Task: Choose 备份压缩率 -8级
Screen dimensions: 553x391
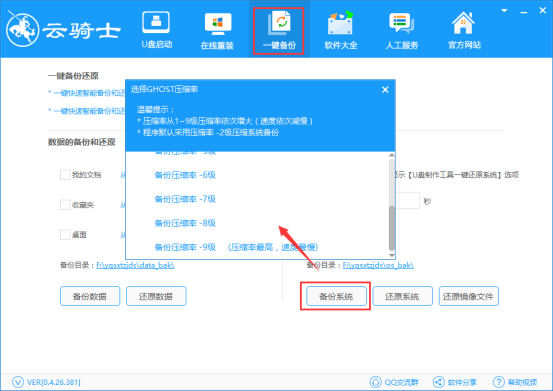Action: (x=185, y=223)
